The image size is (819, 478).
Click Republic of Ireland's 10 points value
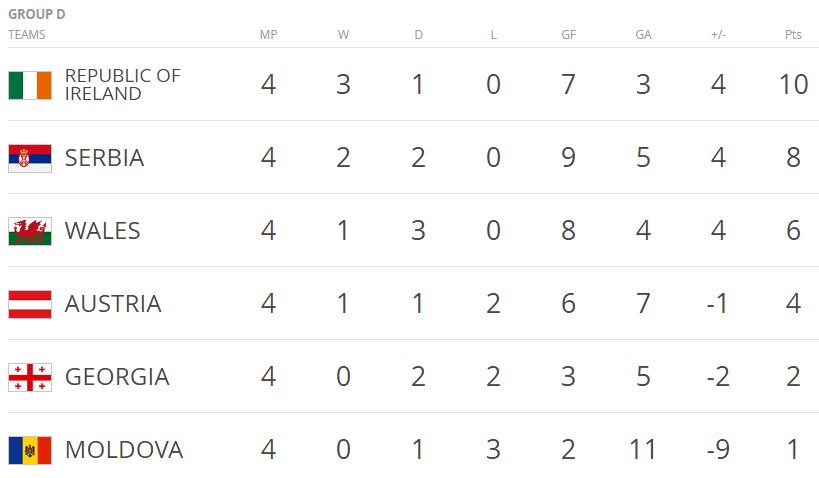[793, 85]
